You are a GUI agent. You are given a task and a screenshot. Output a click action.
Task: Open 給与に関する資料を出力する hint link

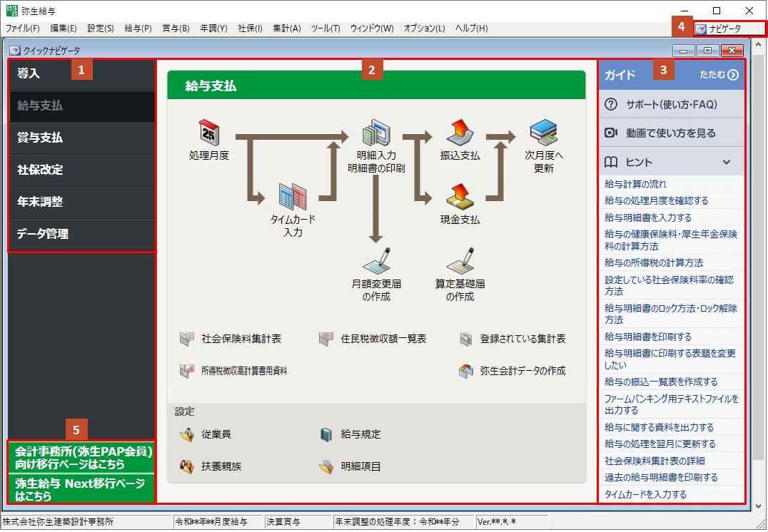tap(659, 427)
